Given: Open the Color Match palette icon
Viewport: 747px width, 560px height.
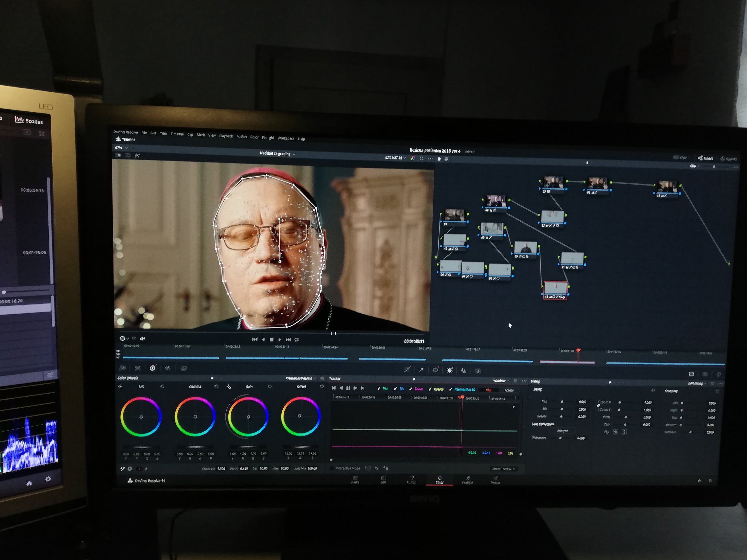Looking at the screenshot, I should pos(137,368).
